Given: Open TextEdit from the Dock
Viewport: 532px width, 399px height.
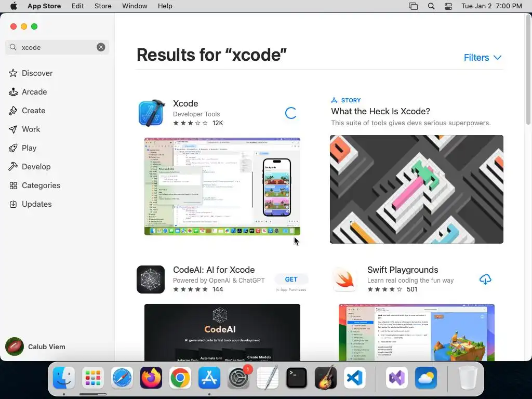Looking at the screenshot, I should click(x=268, y=378).
